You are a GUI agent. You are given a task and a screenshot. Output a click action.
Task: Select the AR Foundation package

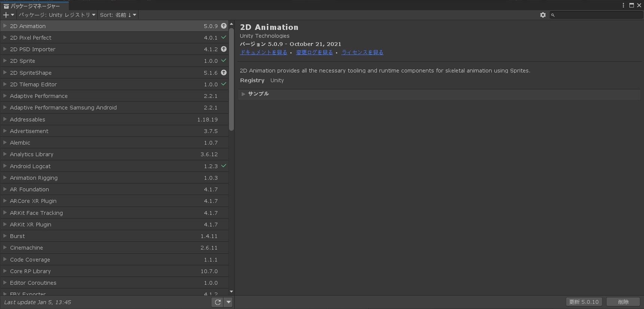click(x=114, y=189)
